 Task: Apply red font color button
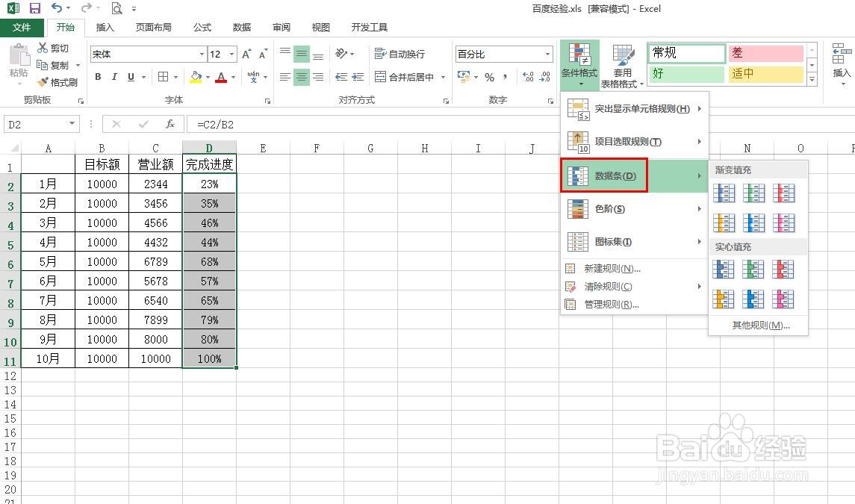[x=221, y=77]
